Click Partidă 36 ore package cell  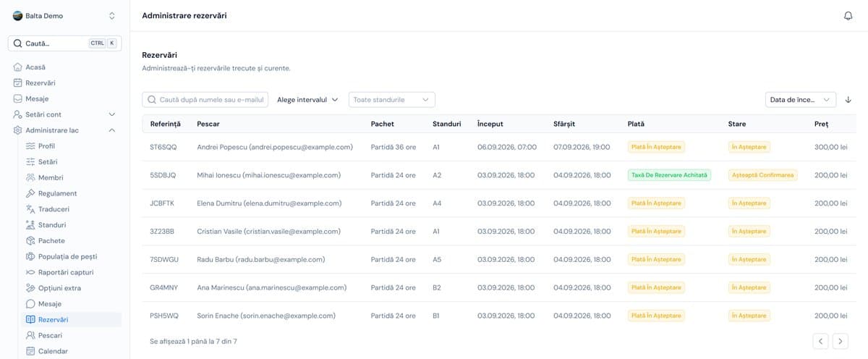point(393,147)
